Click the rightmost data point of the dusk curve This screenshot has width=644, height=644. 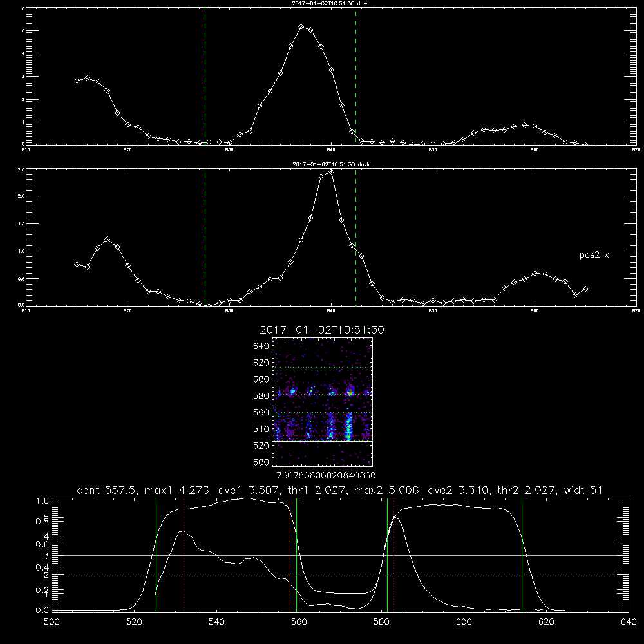[x=585, y=289]
